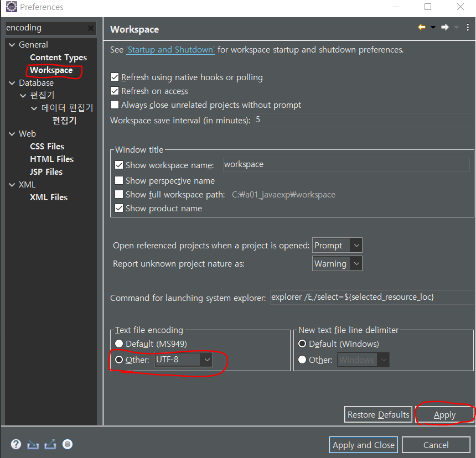Click Restore Defaults button
The height and width of the screenshot is (458, 476).
[x=378, y=414]
